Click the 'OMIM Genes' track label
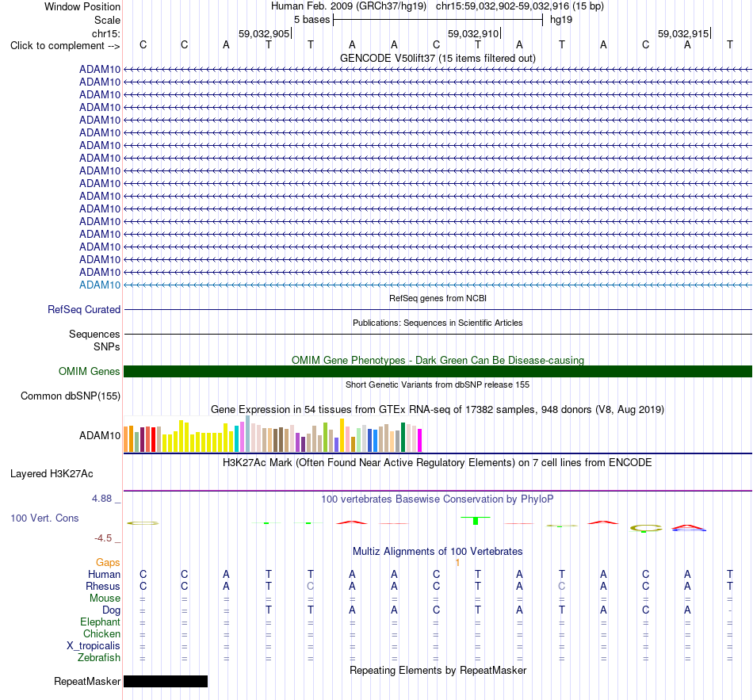This screenshot has width=753, height=700. coord(90,371)
